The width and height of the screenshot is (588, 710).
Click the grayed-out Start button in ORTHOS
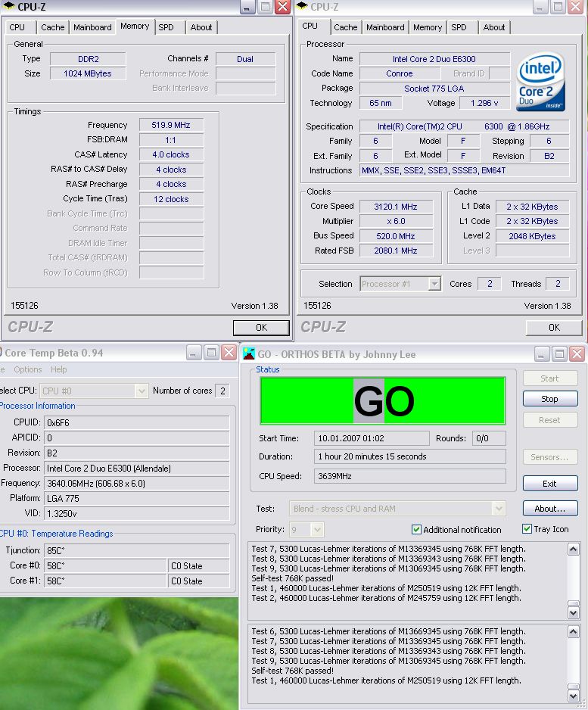click(550, 378)
